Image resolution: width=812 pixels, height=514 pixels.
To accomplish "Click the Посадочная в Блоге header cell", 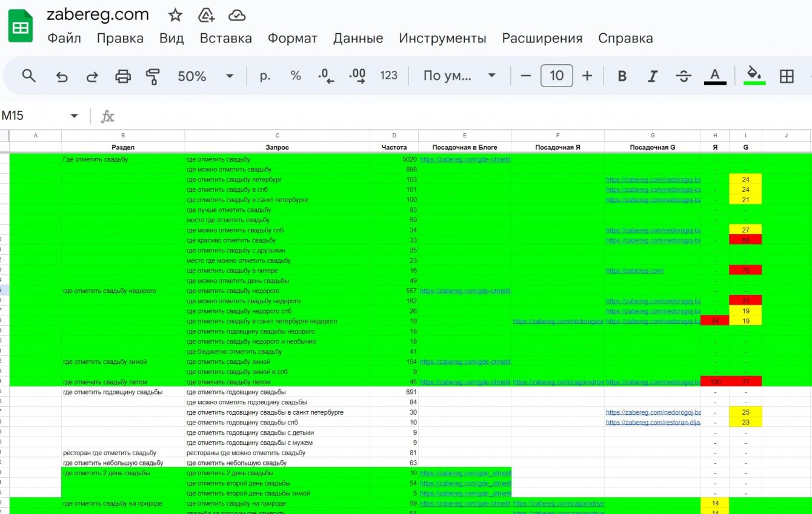I will point(464,147).
